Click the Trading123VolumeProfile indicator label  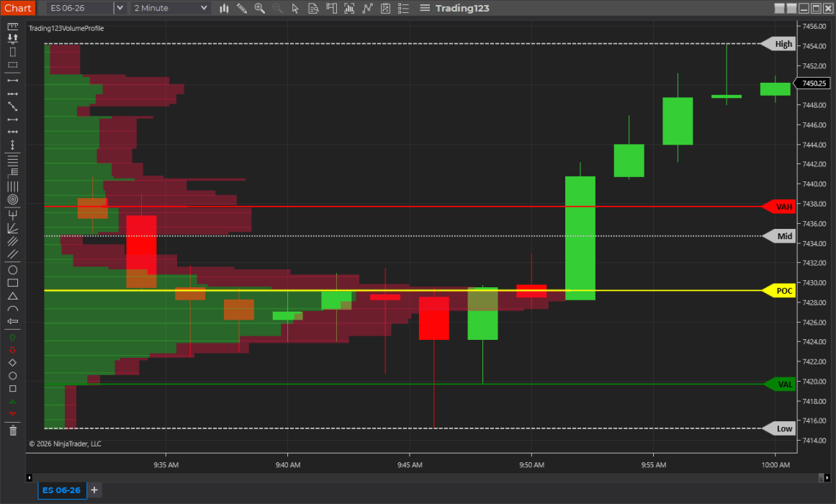66,28
